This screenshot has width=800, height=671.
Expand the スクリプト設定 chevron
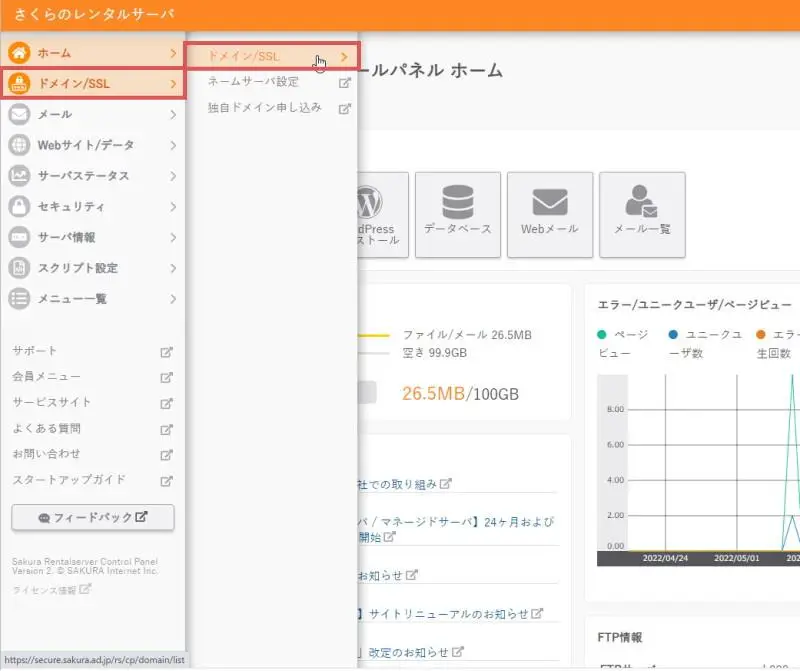[173, 268]
